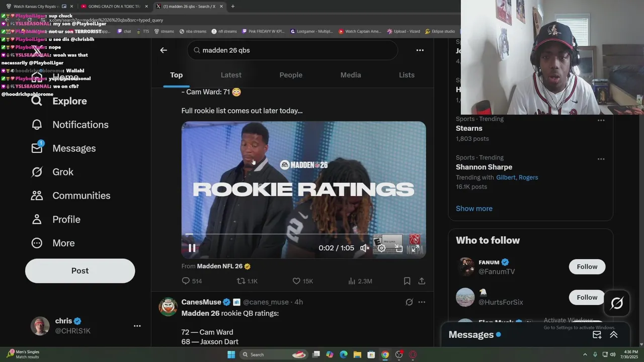Click the Notifications bell icon
This screenshot has height=362, width=644.
click(x=37, y=125)
